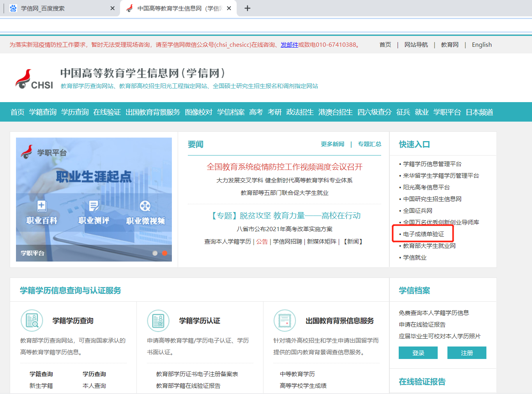This screenshot has width=532, height=396.
Task: Open 出国教育背景服务 in the navigation bar
Action: click(x=153, y=112)
